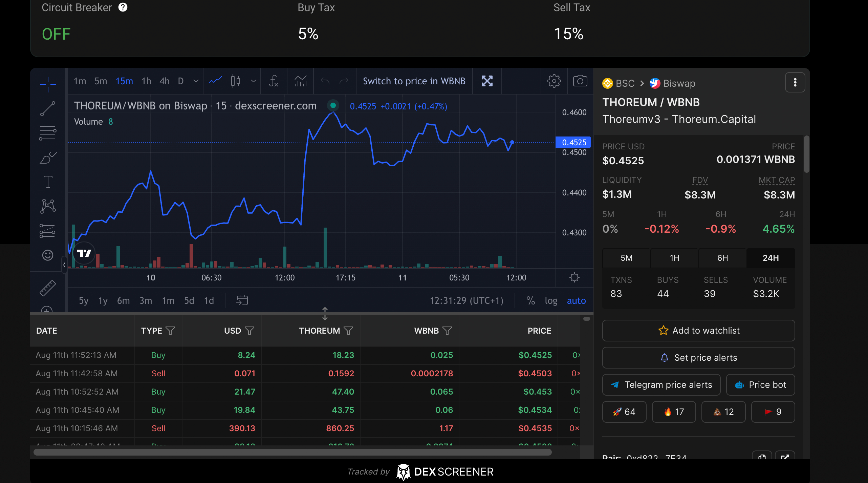This screenshot has width=868, height=483.
Task: Click the candlestick chart type icon
Action: 235,81
